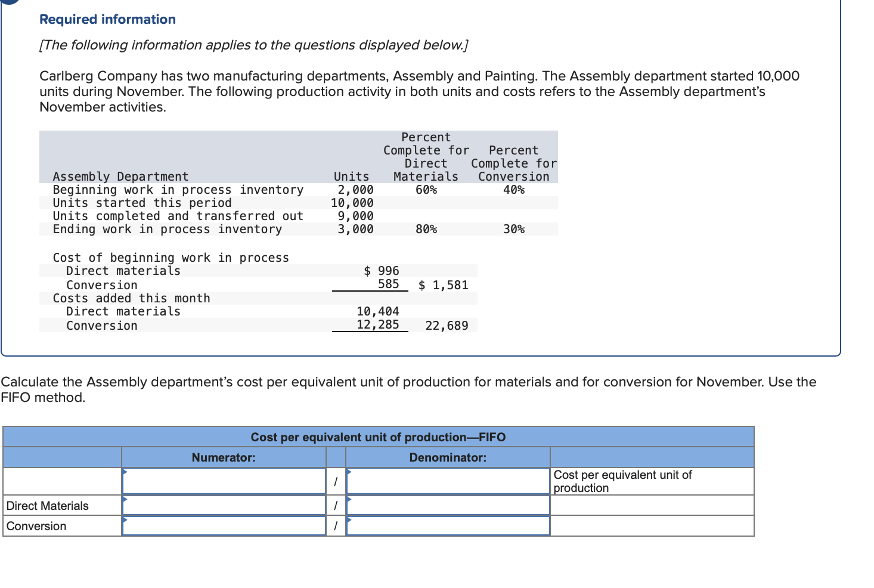Open the header row denominator dropdown
The image size is (874, 588).
[x=448, y=481]
